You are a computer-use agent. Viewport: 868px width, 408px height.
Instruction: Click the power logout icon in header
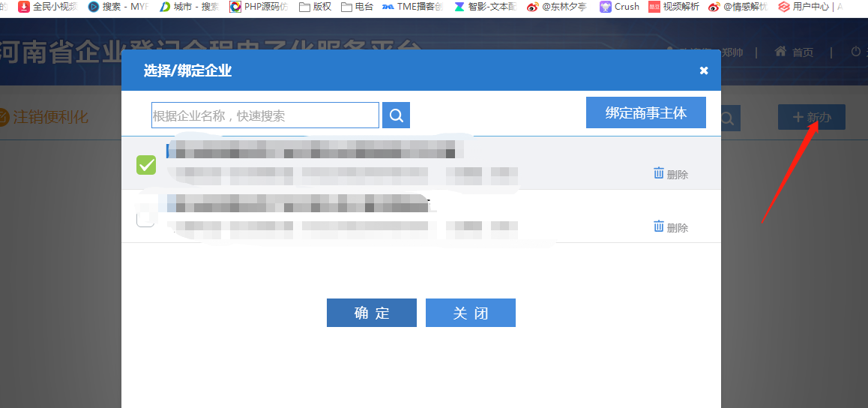click(856, 52)
